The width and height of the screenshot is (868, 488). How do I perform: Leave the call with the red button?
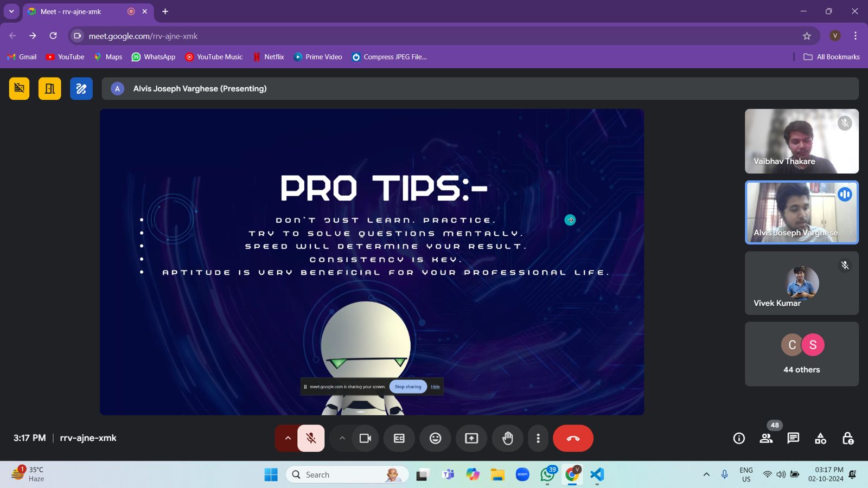click(x=573, y=438)
